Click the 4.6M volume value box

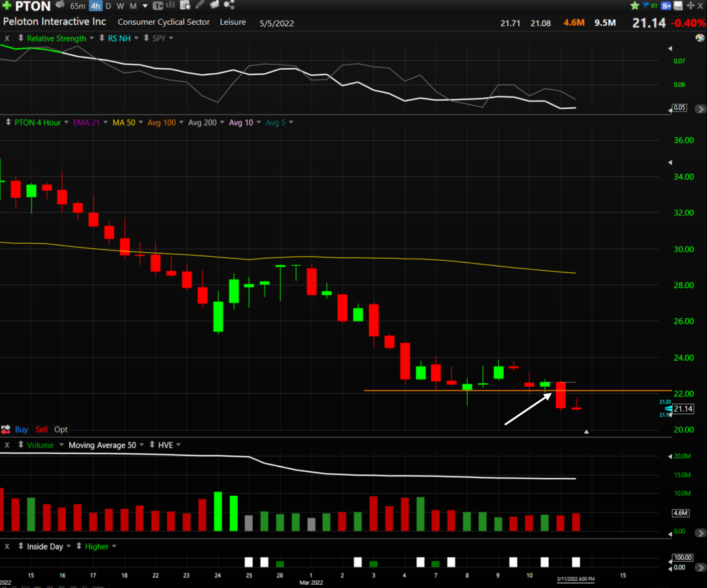click(680, 513)
